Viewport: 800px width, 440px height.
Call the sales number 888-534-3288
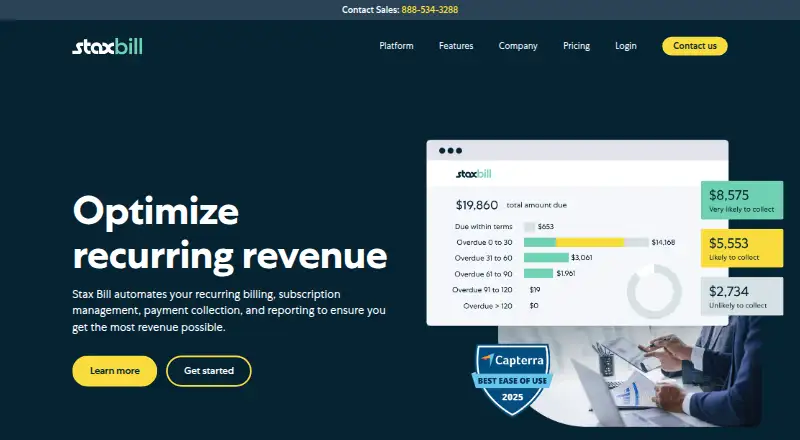click(430, 10)
